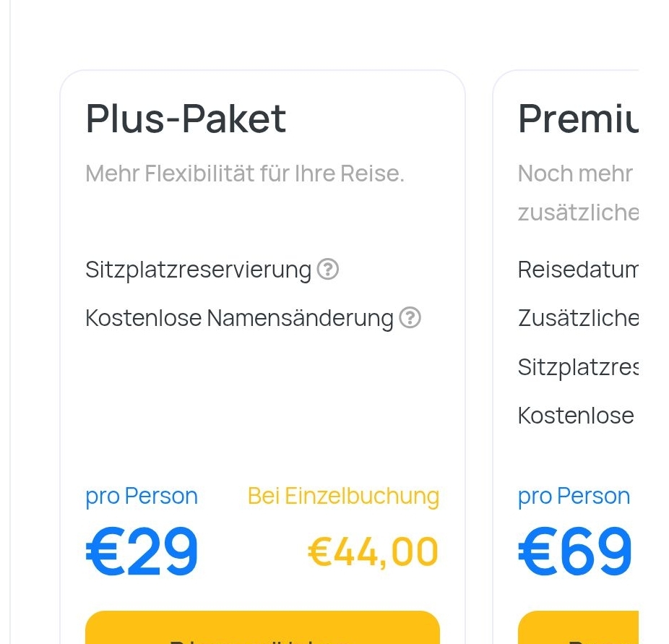Screen dimensions: 669x644
Task: Click the 'Noch mehr' Premium subtitle
Action: 575,173
